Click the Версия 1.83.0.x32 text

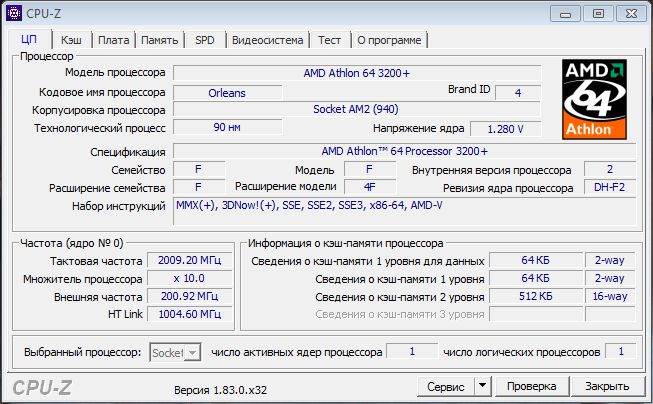pyautogui.click(x=220, y=390)
